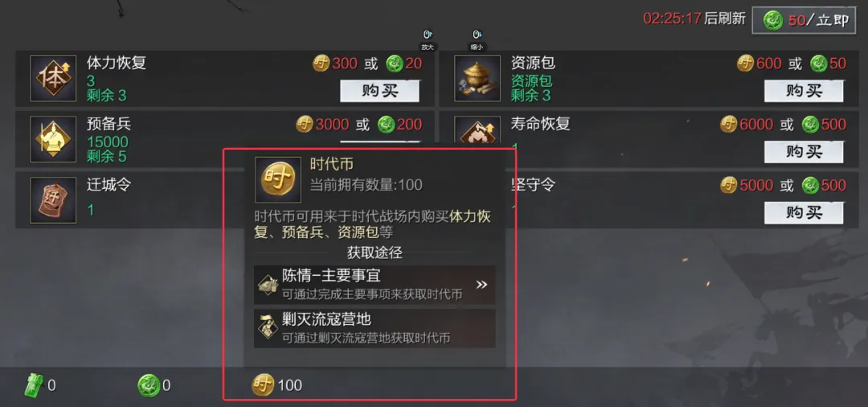Image resolution: width=868 pixels, height=407 pixels.
Task: Select the 陈情-主要事宜 route entry
Action: (x=375, y=285)
